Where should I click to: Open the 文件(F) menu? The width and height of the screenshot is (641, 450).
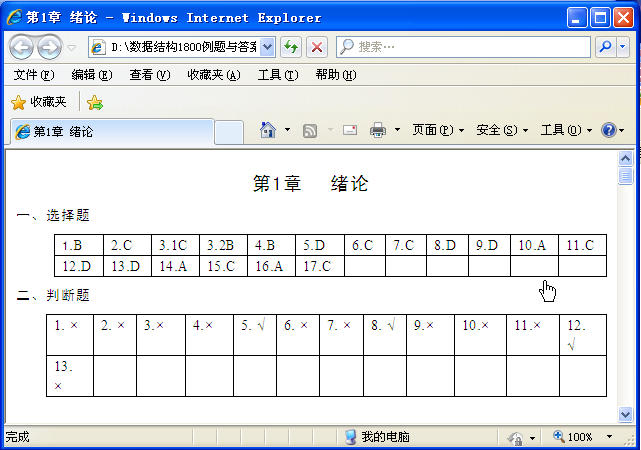34,75
